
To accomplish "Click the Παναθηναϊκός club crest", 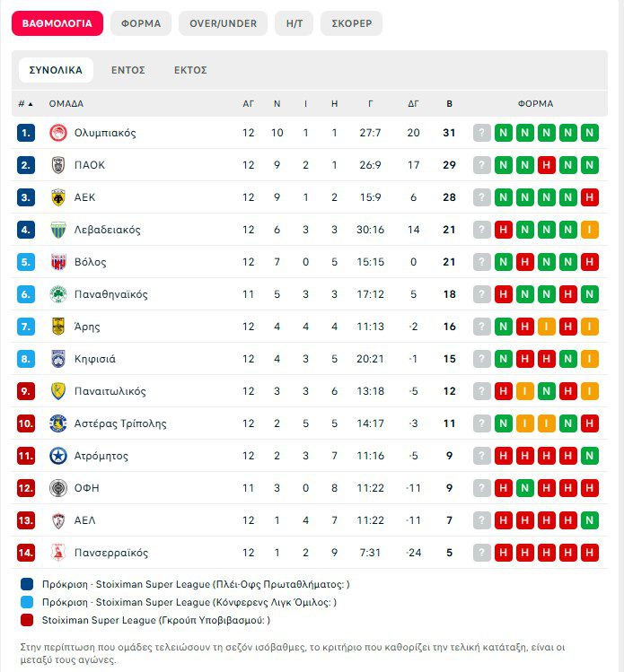I will pos(58,294).
